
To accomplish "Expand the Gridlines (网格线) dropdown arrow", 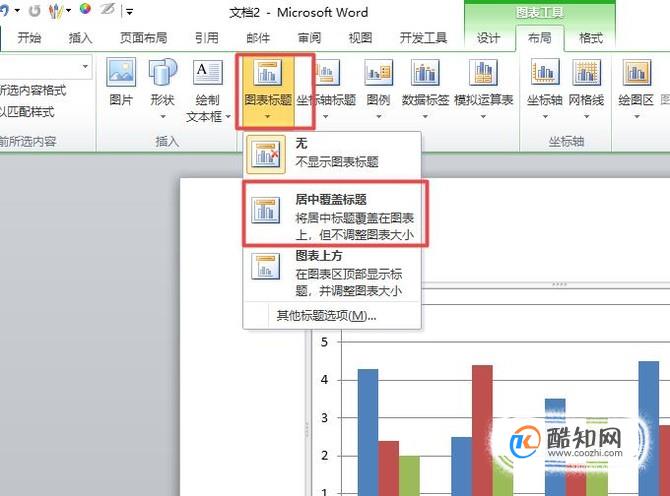I will pos(587,116).
